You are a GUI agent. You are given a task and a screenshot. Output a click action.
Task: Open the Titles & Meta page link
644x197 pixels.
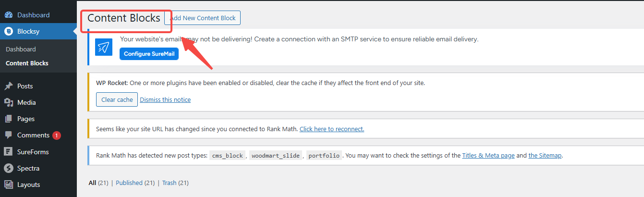[x=488, y=156]
